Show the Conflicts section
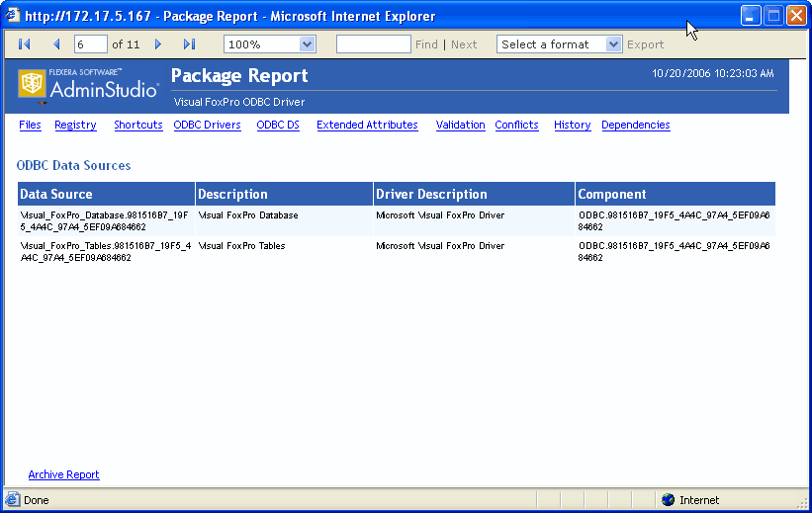 click(516, 126)
